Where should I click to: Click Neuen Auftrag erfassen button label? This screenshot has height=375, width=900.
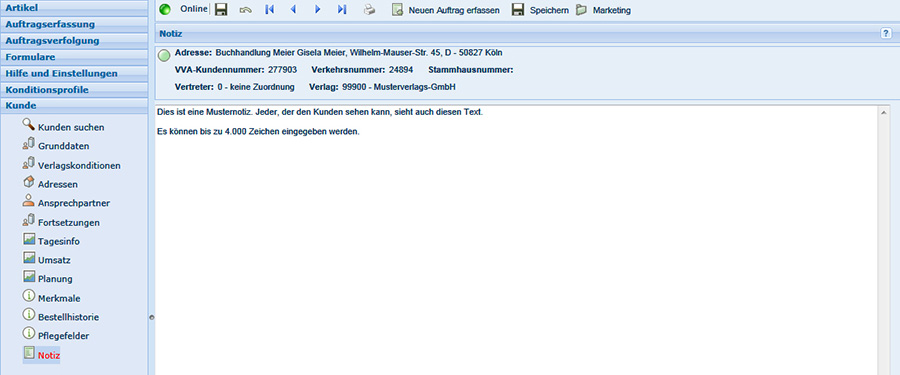tap(454, 10)
